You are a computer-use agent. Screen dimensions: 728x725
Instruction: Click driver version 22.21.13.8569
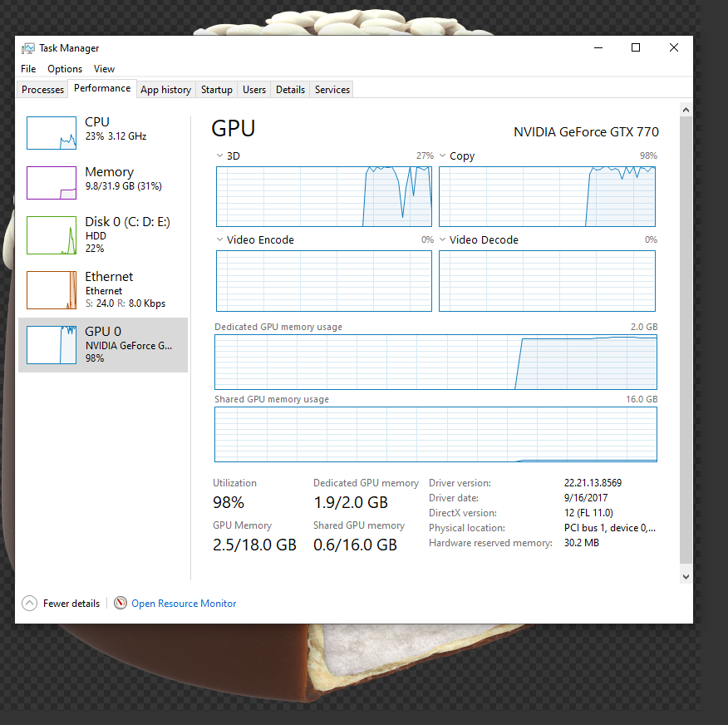(593, 482)
